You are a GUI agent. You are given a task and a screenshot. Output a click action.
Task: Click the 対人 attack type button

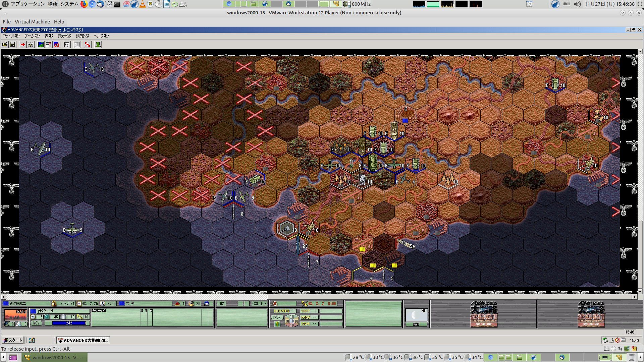[x=277, y=317]
